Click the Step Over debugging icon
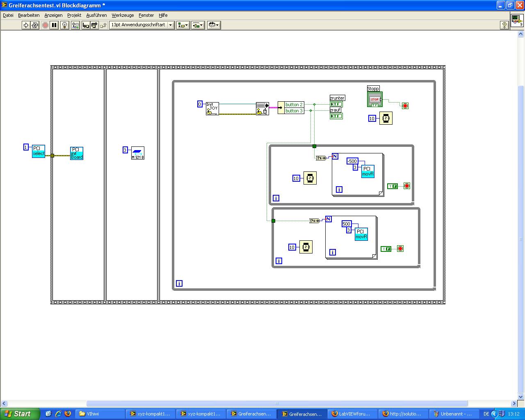This screenshot has height=420, width=525. tap(94, 25)
